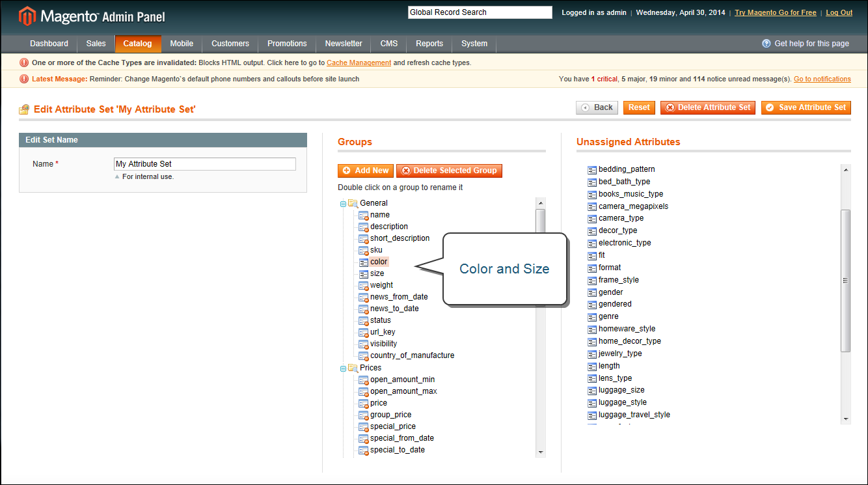Click the Magento logo icon
The width and height of the screenshot is (868, 485).
coord(27,16)
